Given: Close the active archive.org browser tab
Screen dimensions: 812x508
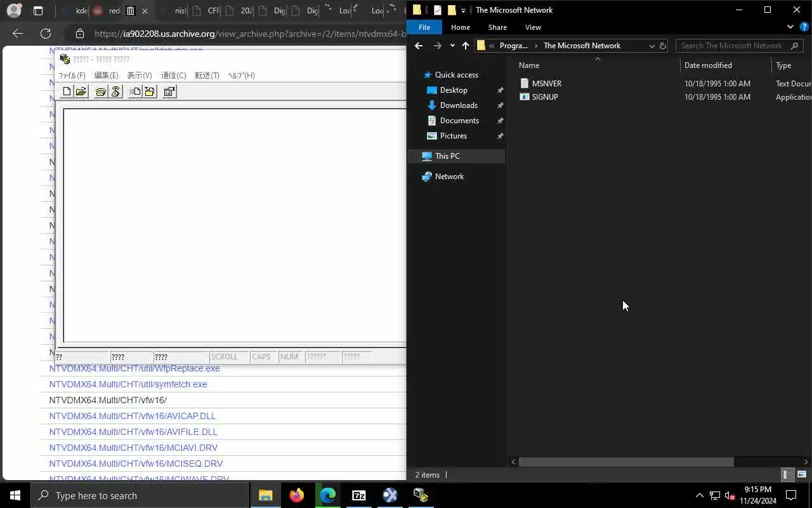Looking at the screenshot, I should click(x=145, y=11).
